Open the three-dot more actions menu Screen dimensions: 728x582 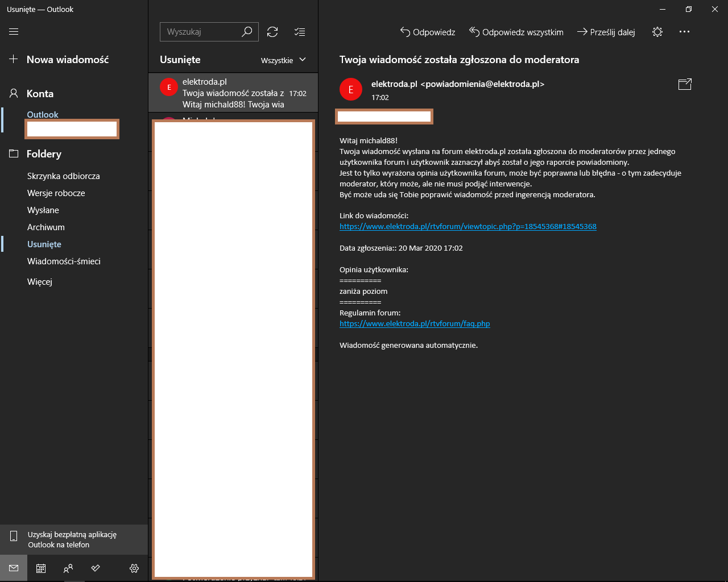point(684,32)
